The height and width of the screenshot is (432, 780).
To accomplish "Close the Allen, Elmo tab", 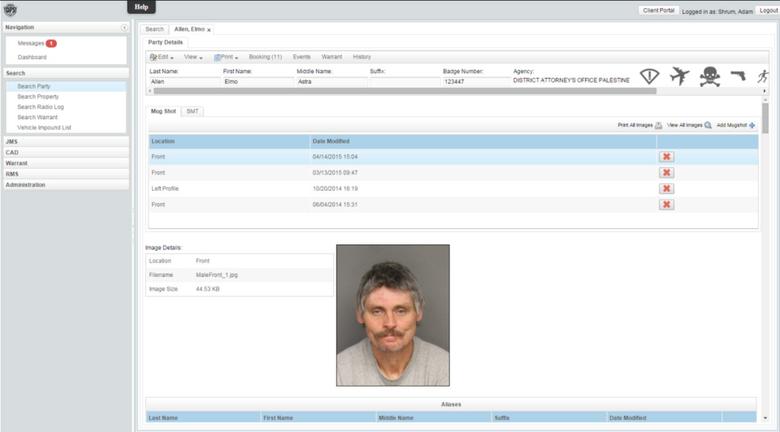I will [x=209, y=30].
